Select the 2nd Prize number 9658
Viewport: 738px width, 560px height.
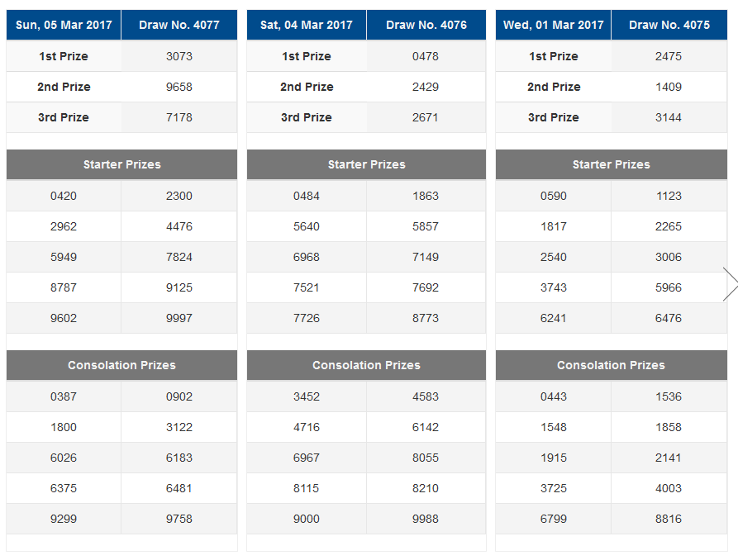tap(179, 87)
